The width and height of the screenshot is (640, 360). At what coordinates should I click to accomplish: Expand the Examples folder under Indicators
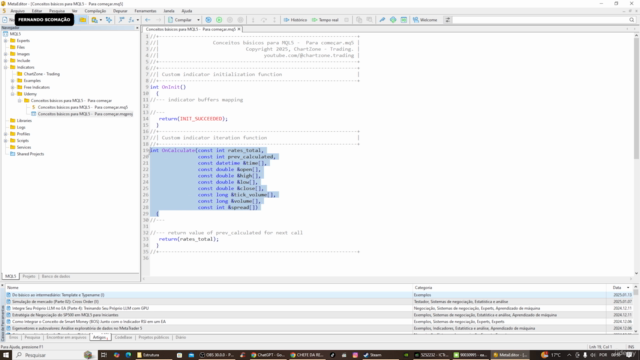coord(13,81)
